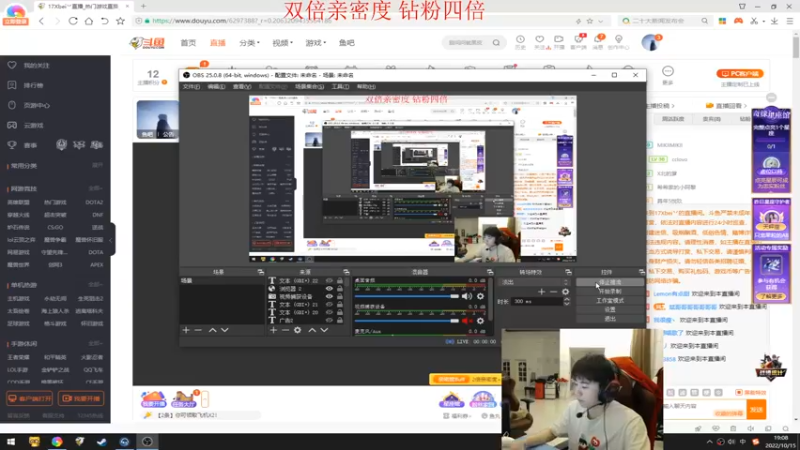Pop out the Sources dock panel icon
800x450 pixels.
[346, 272]
